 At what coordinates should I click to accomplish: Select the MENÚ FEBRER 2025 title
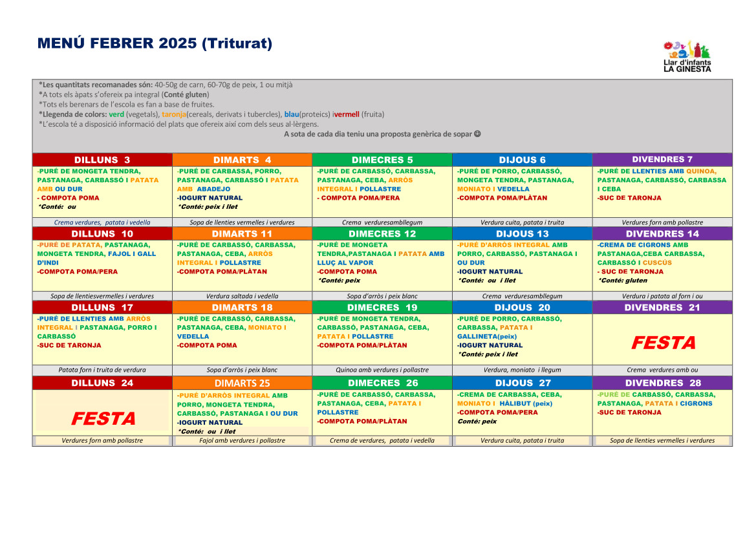(155, 43)
